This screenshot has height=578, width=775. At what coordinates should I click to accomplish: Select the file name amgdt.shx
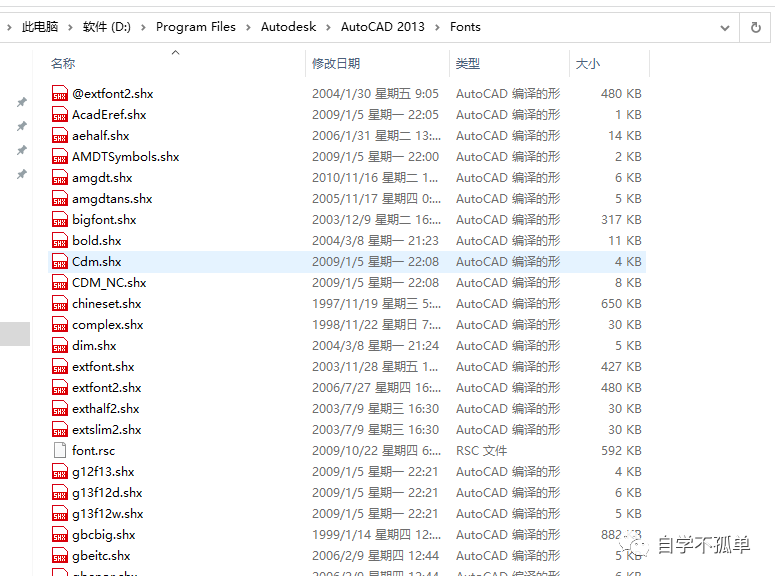pos(102,178)
